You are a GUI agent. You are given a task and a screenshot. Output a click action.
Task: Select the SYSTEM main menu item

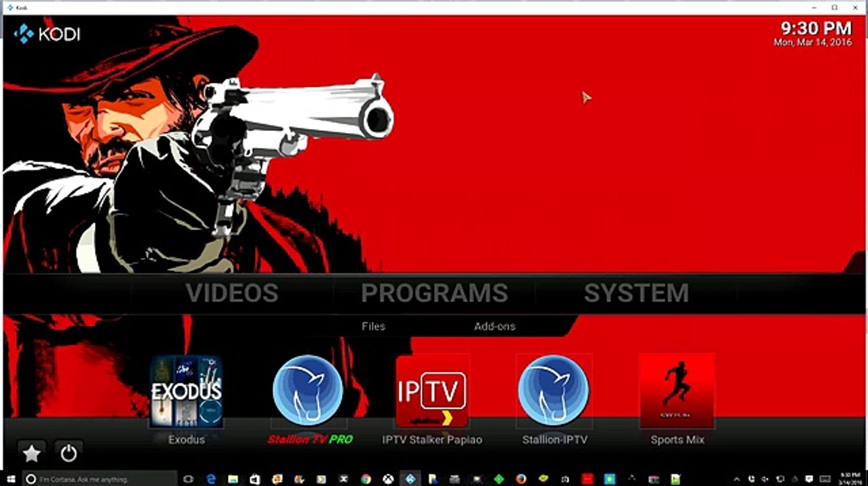click(636, 293)
